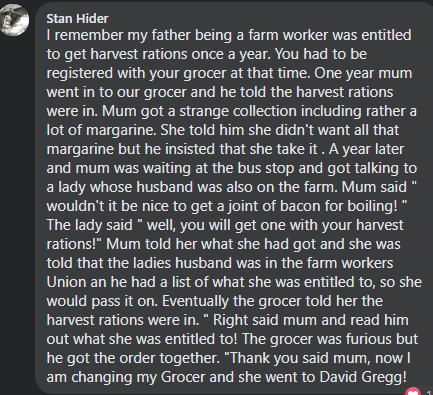Click the text 'he got the order together.'
The height and width of the screenshot is (395, 433).
[x=133, y=358]
